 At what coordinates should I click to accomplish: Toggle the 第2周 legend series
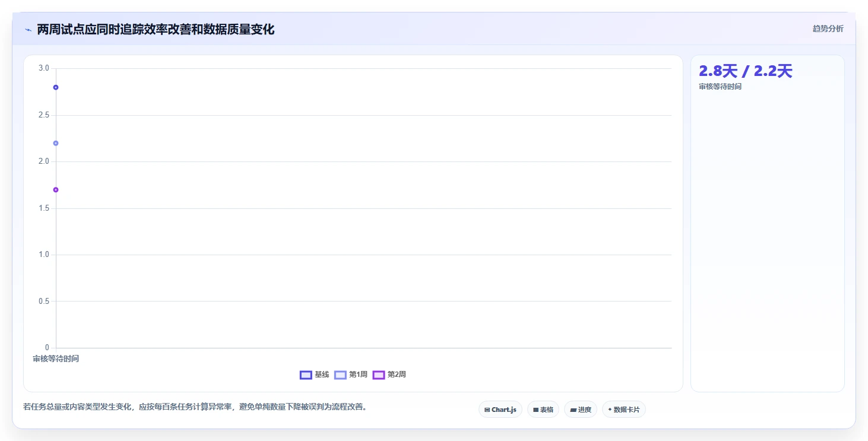click(389, 375)
